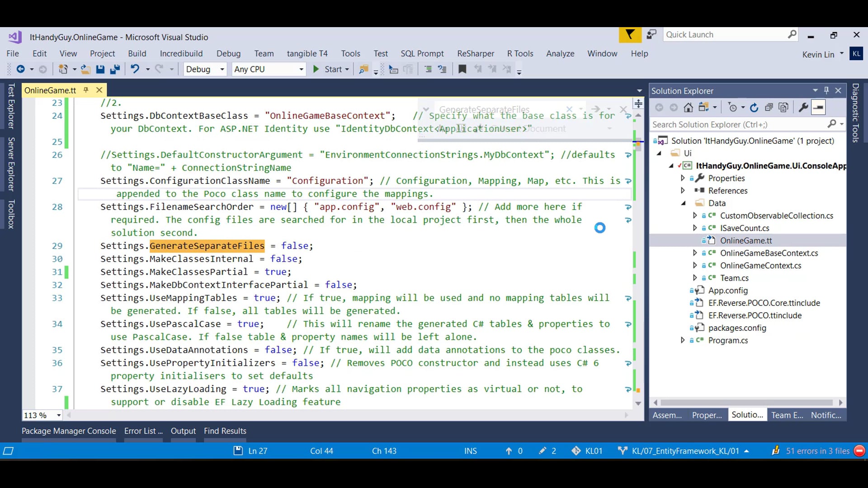Click the Refresh icon in Solution Explorer
868x488 pixels.
tap(754, 108)
